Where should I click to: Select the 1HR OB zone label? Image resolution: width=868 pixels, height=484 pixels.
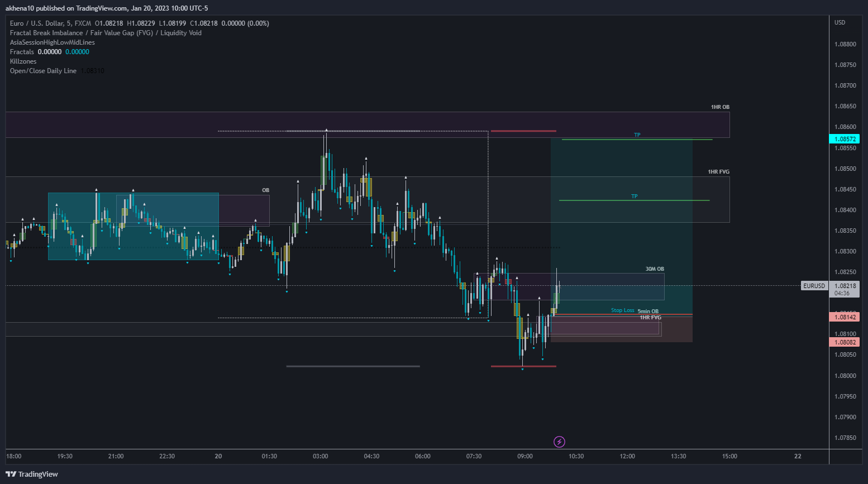tap(720, 107)
